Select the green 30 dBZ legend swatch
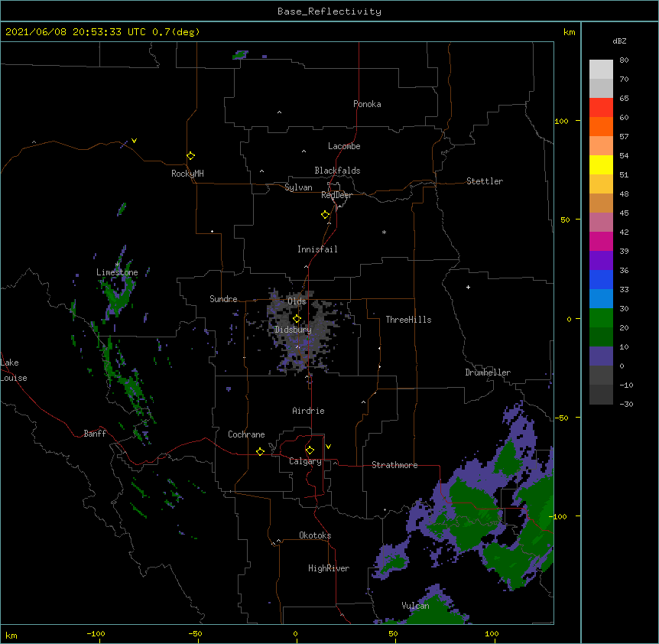Image resolution: width=659 pixels, height=644 pixels. pos(601,318)
